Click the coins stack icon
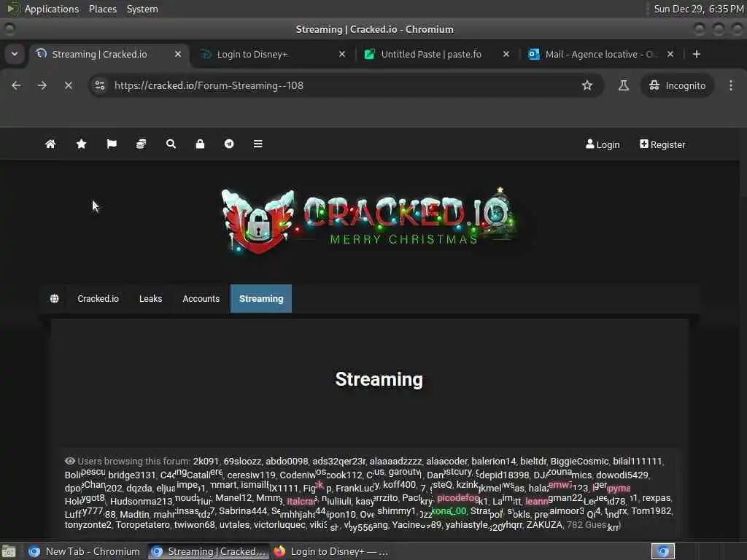The width and height of the screenshot is (747, 560). 141,144
